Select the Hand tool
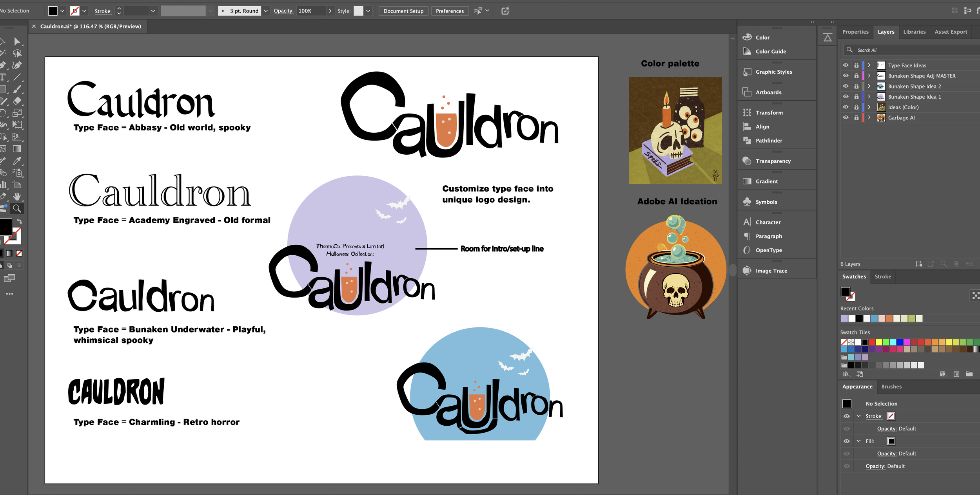The width and height of the screenshot is (980, 495). [17, 197]
